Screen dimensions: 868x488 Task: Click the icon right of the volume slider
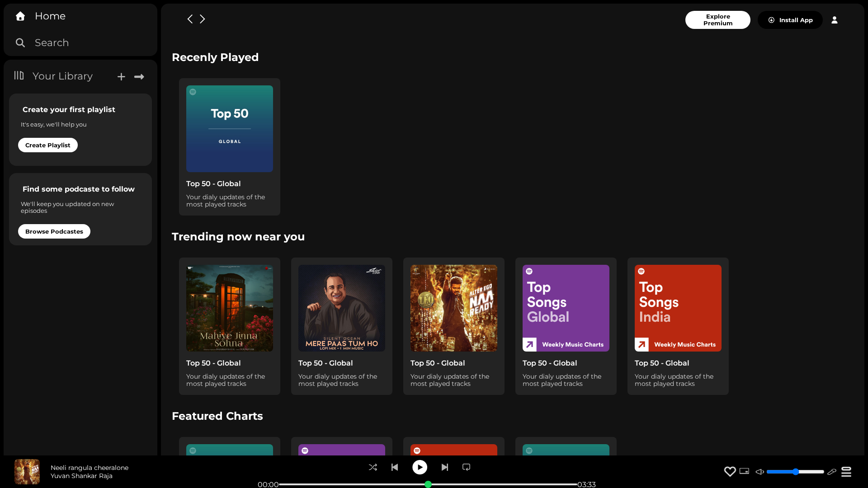(832, 472)
